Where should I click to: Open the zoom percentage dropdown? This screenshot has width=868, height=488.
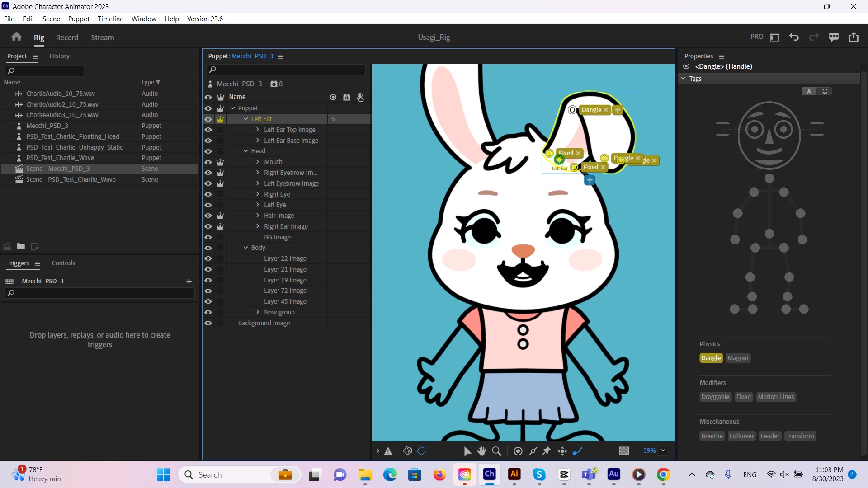pyautogui.click(x=663, y=450)
